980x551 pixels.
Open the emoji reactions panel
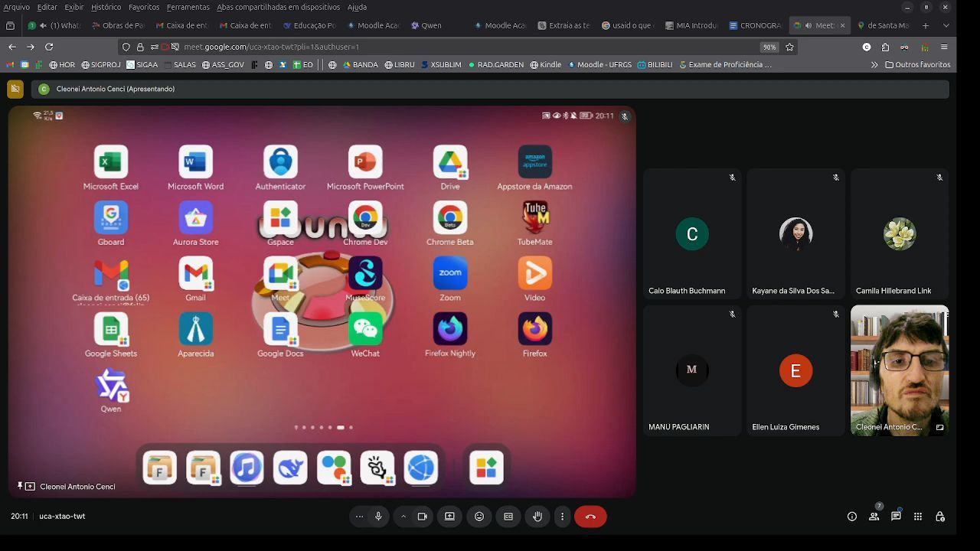pos(479,517)
